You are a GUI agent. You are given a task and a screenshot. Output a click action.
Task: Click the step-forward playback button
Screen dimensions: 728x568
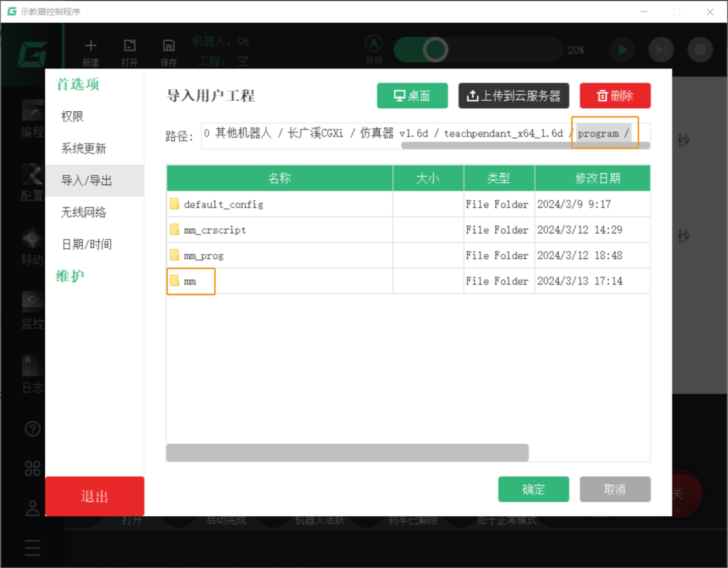(661, 50)
